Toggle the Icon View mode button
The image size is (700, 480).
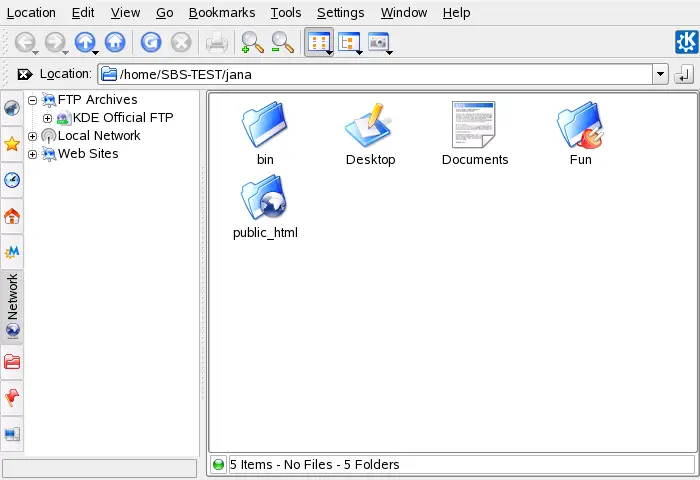tap(318, 42)
